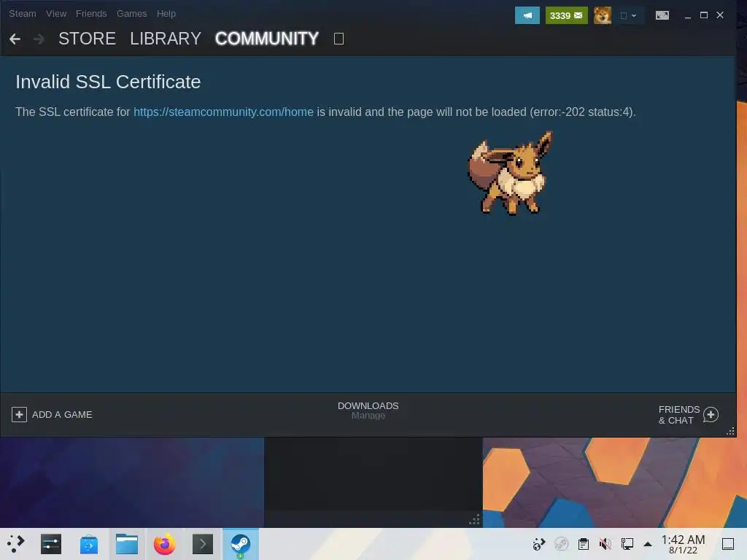Viewport: 747px width, 560px height.
Task: Open the 3339 notifications inbox
Action: pyautogui.click(x=566, y=15)
